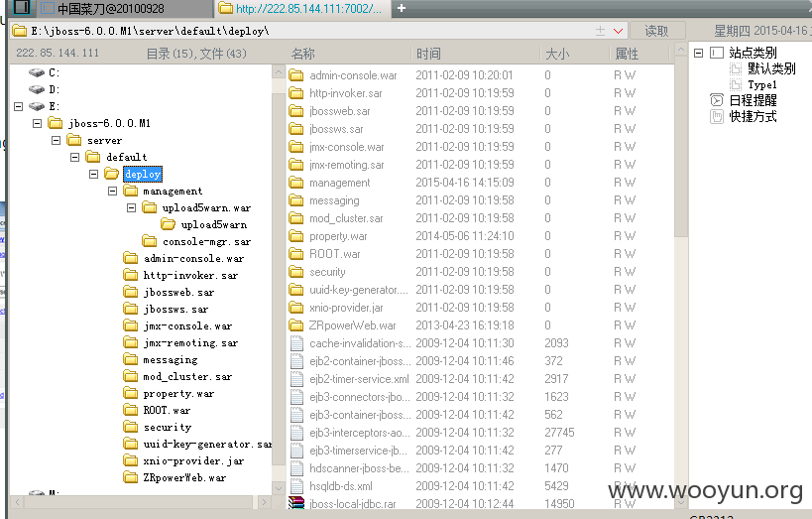Collapse the upload5warn.war tree node
The height and width of the screenshot is (519, 812).
(132, 208)
